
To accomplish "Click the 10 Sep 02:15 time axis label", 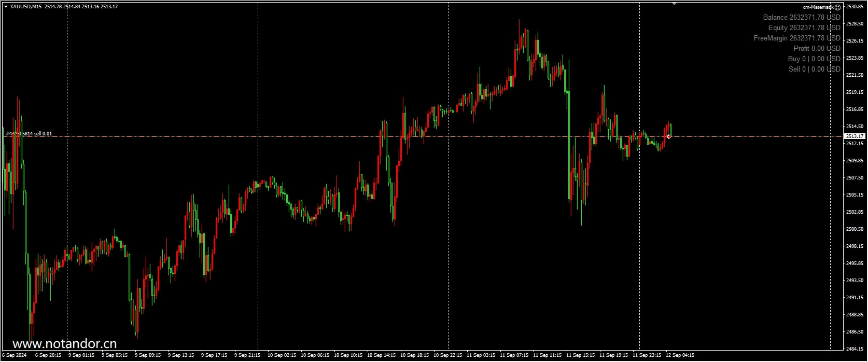I will click(282, 355).
